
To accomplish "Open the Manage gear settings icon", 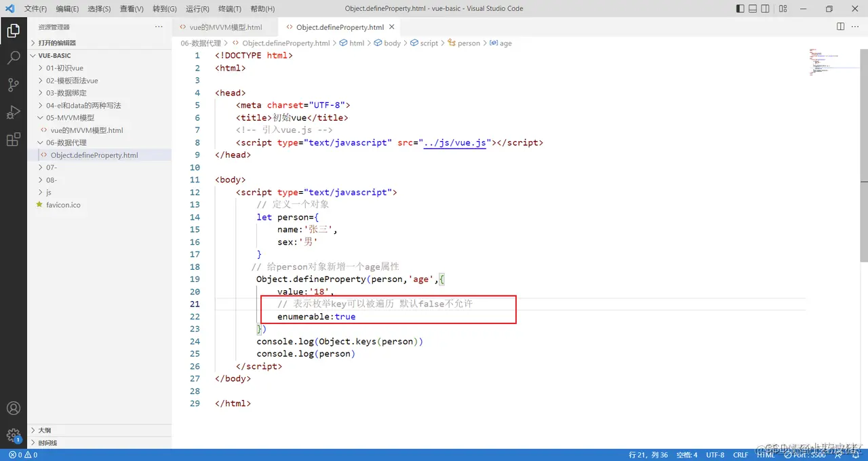I will tap(13, 435).
